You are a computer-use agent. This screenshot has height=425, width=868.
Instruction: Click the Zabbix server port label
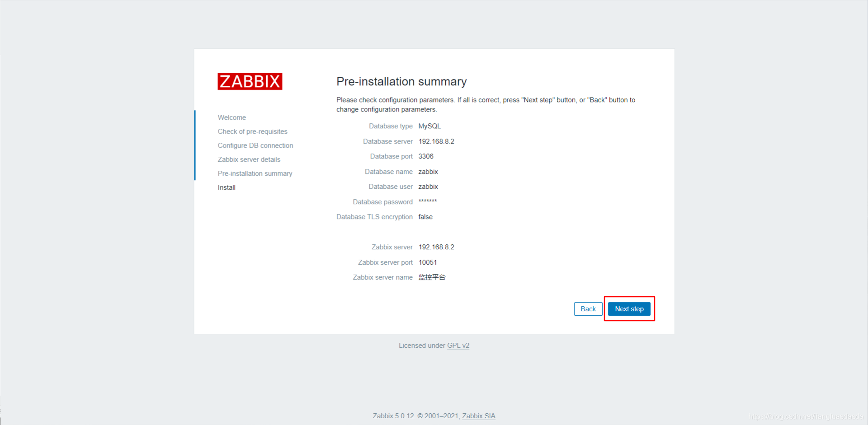pyautogui.click(x=385, y=262)
